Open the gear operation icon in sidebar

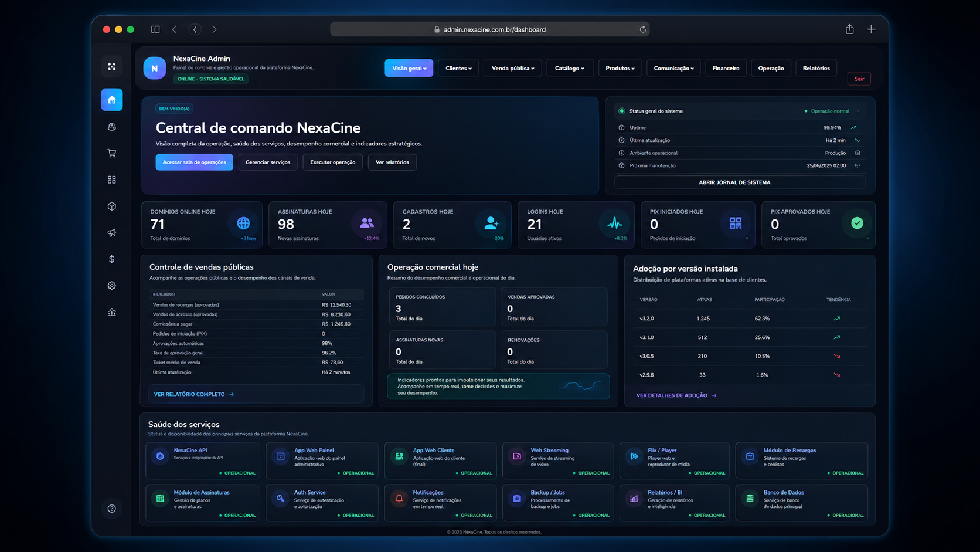111,285
